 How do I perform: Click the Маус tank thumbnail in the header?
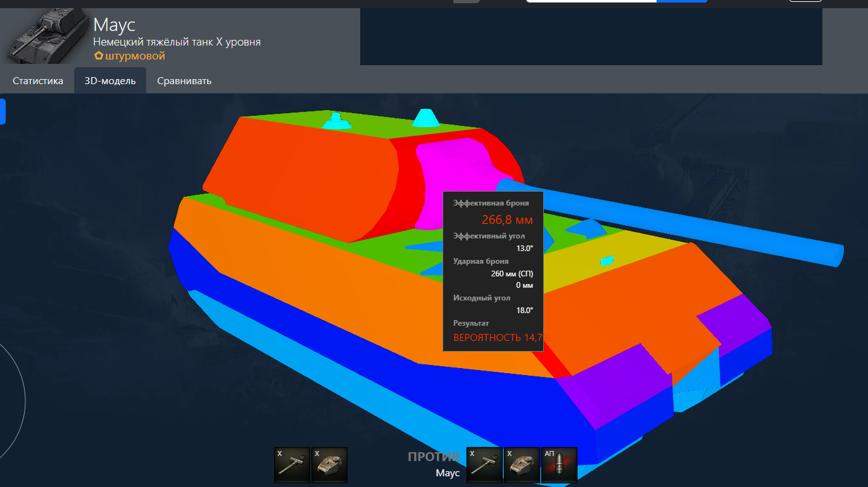coord(46,35)
